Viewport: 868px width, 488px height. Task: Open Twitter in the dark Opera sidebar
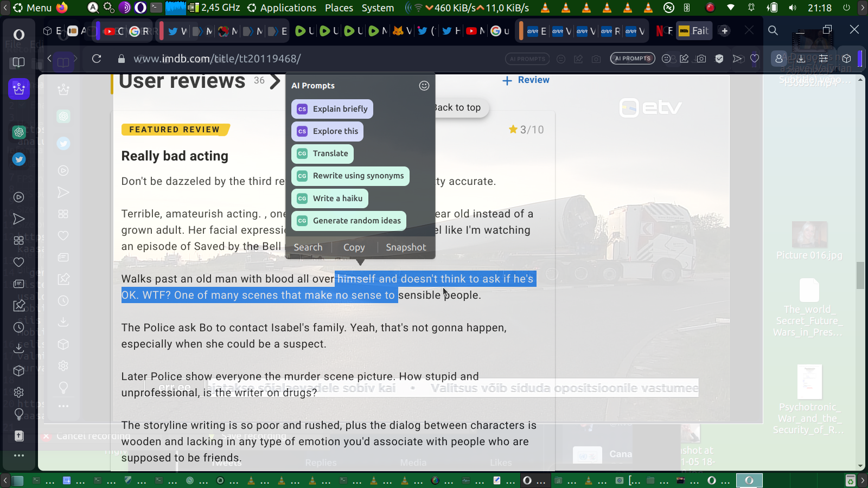19,159
